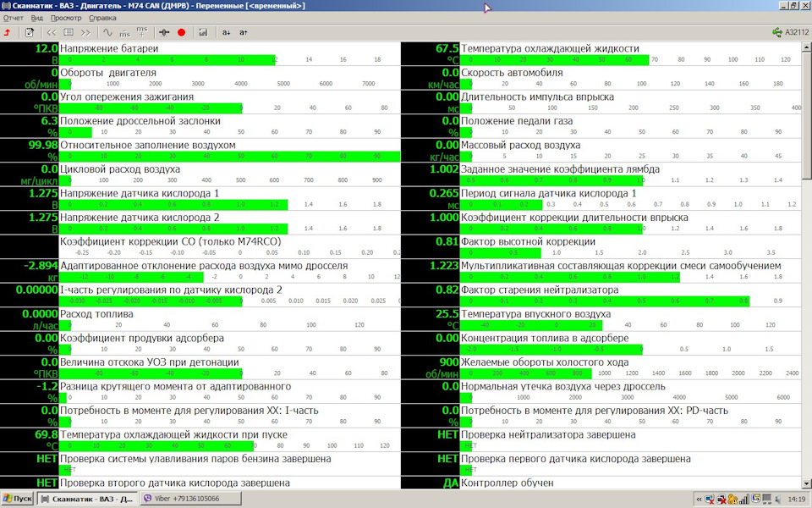This screenshot has width=812, height=508.
Task: Select Расход топлива parameter label
Action: pyautogui.click(x=96, y=314)
